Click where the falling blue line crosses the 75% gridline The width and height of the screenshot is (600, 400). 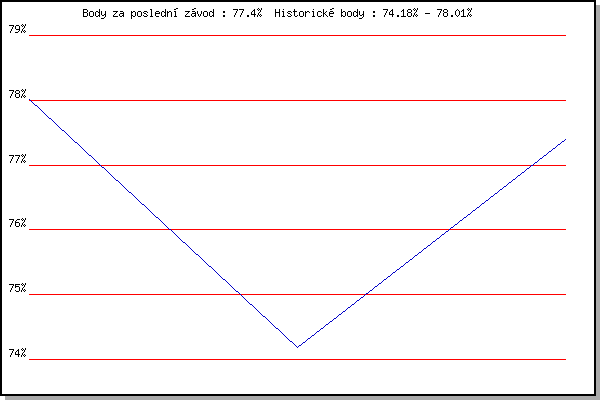point(239,294)
